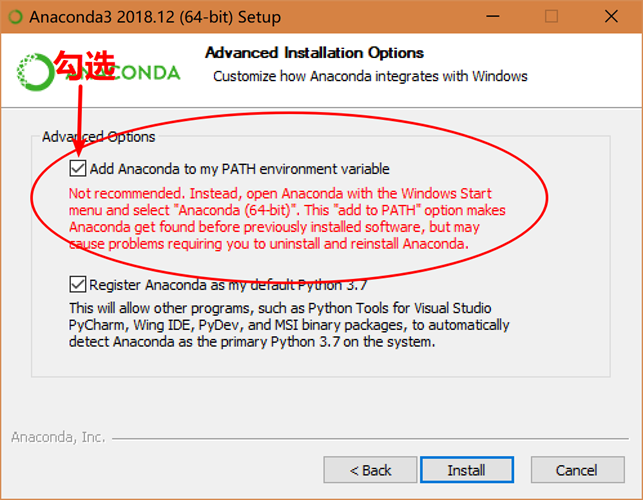Click the Anaconda installer icon in title bar
Screen dimensions: 643x500
pos(16,17)
